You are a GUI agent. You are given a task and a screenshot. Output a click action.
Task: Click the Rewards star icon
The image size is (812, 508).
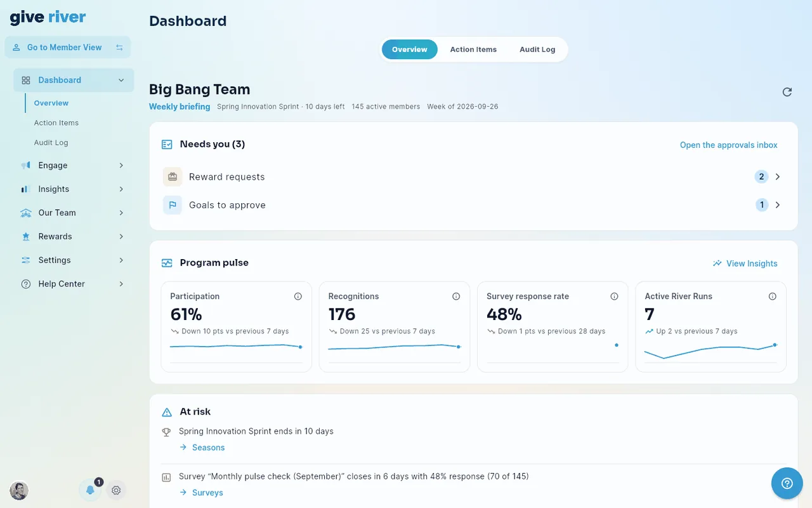26,236
